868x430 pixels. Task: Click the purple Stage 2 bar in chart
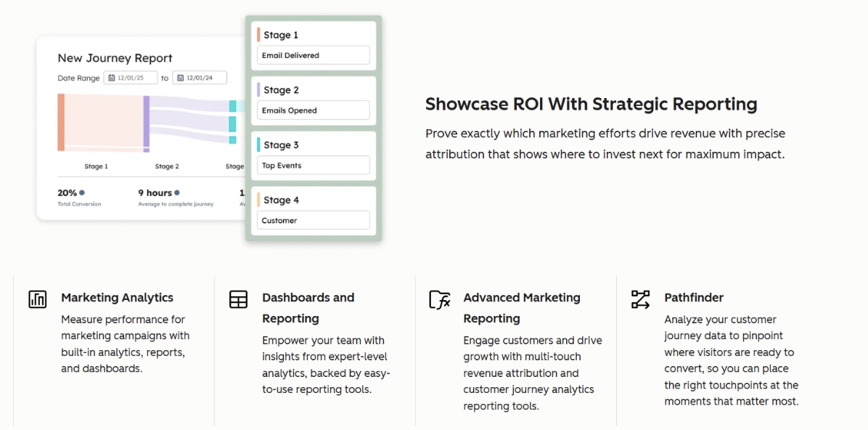147,123
